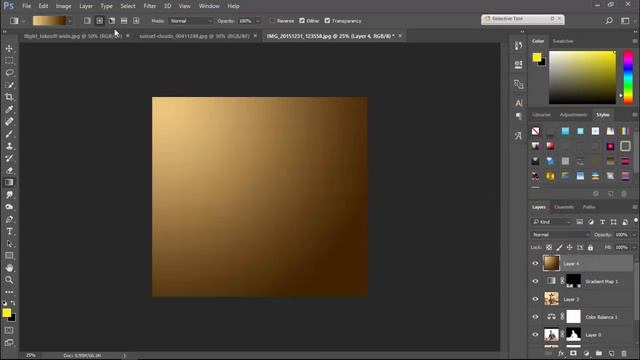Image resolution: width=640 pixels, height=360 pixels.
Task: Hide Layer 0 with eye icon
Action: coord(536,335)
